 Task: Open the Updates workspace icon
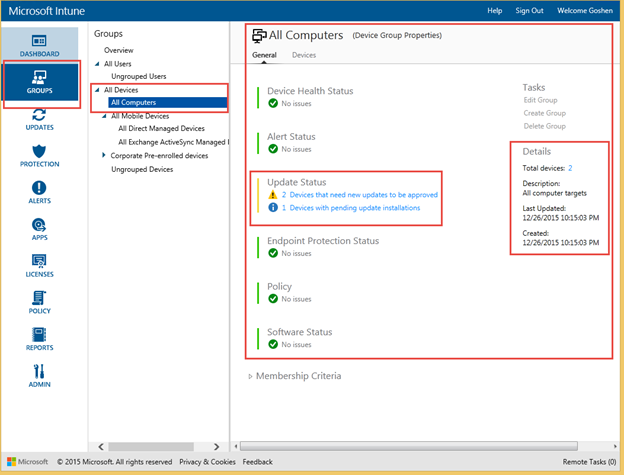(x=39, y=115)
